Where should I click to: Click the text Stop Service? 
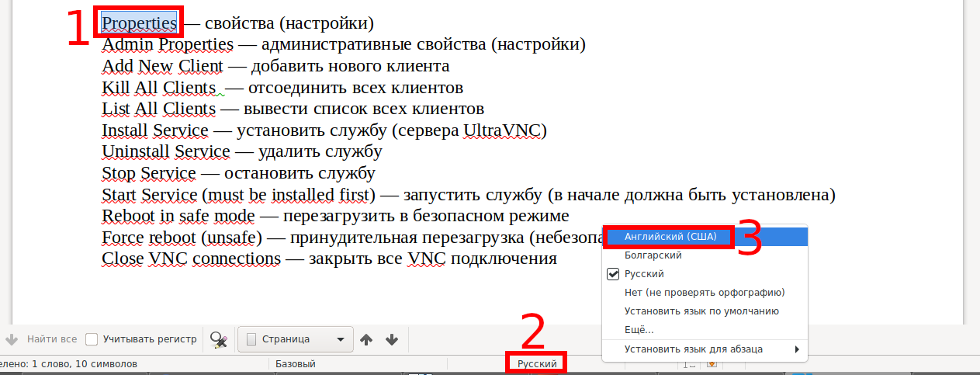click(x=149, y=172)
